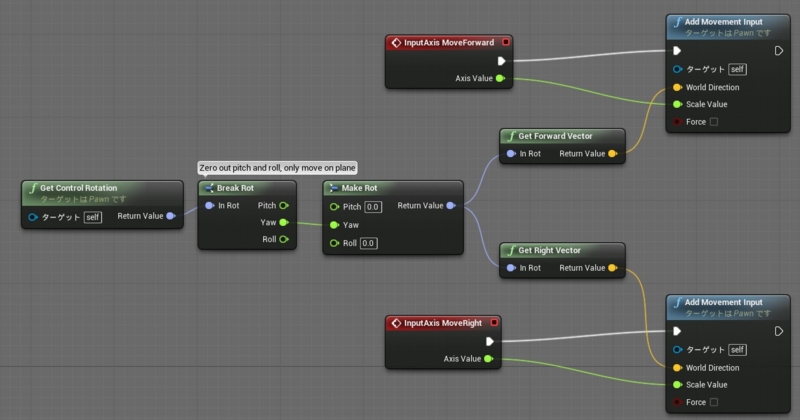Viewport: 800px width, 420px height.
Task: Click red square on InputAxis MoveForward header
Action: tap(506, 42)
